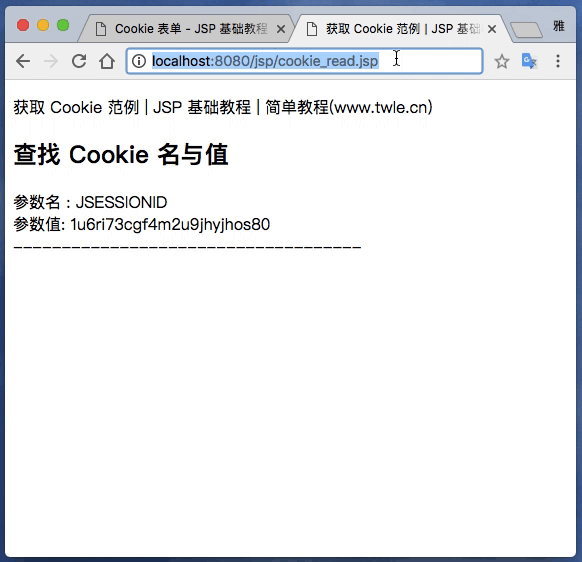
Task: Close the 获取 Cookie 范例 tab
Action: tap(492, 29)
